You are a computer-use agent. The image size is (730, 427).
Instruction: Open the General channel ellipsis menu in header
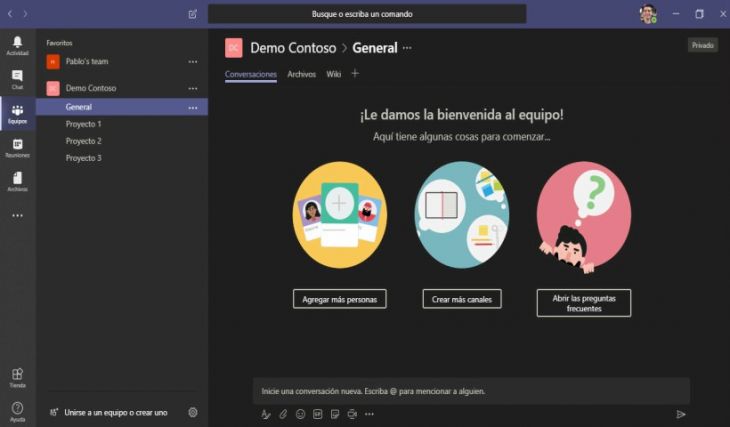click(407, 48)
